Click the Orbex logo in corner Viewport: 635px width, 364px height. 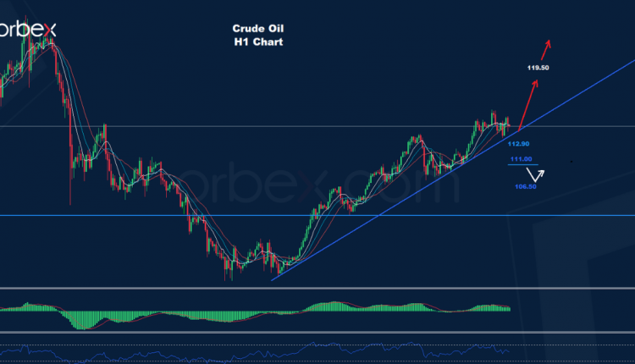tap(28, 30)
